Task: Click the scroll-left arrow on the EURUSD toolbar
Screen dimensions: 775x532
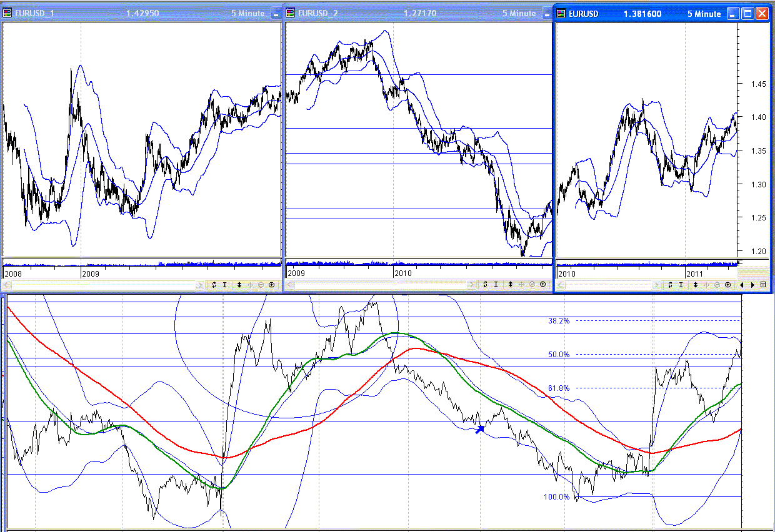Action: [742, 285]
